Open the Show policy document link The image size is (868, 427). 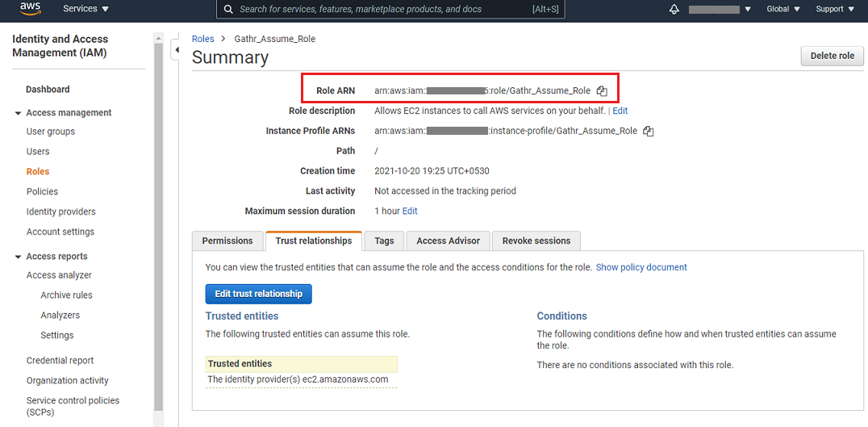pyautogui.click(x=641, y=267)
